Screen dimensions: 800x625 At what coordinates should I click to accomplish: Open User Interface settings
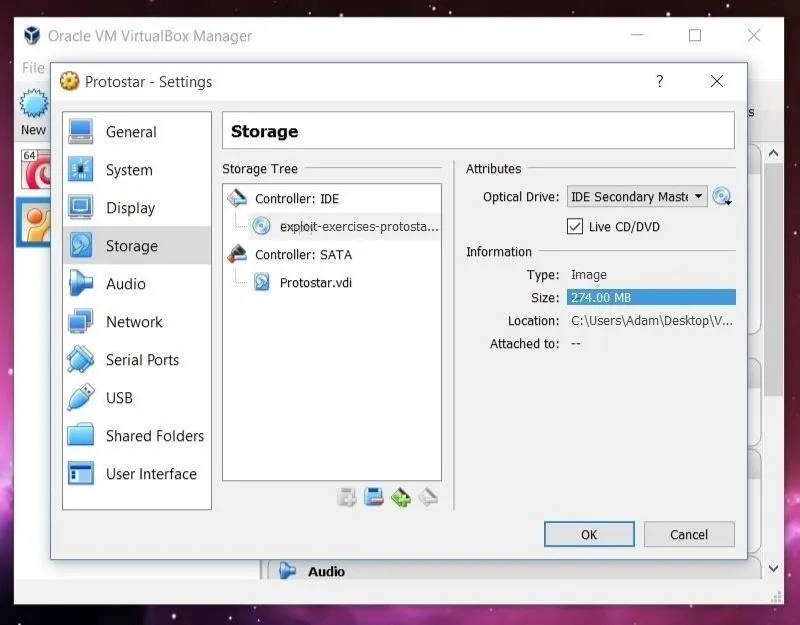tap(137, 473)
